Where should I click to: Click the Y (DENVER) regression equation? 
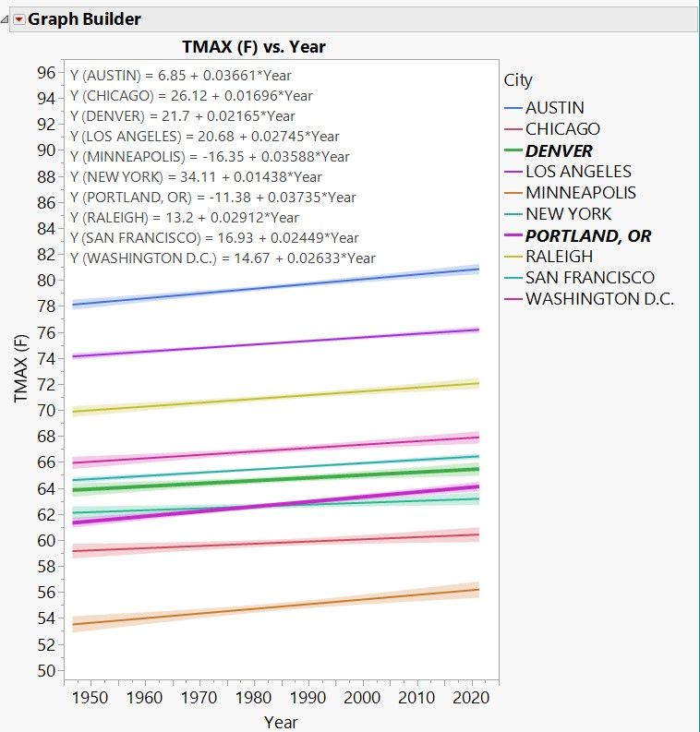(x=183, y=115)
